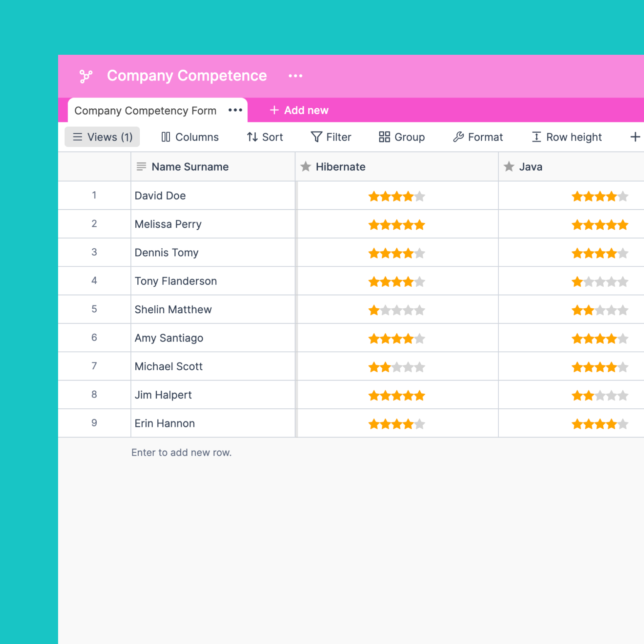Select the Hibernate column header

tap(340, 167)
